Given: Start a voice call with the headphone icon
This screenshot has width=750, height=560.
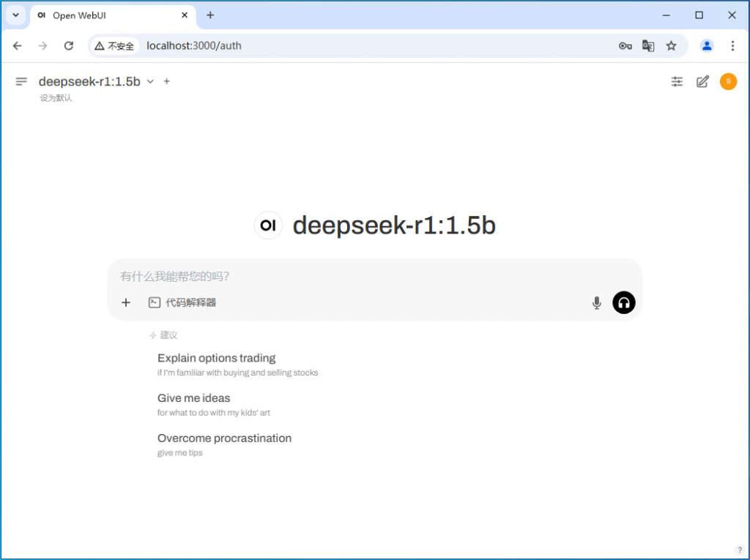Looking at the screenshot, I should coord(623,302).
